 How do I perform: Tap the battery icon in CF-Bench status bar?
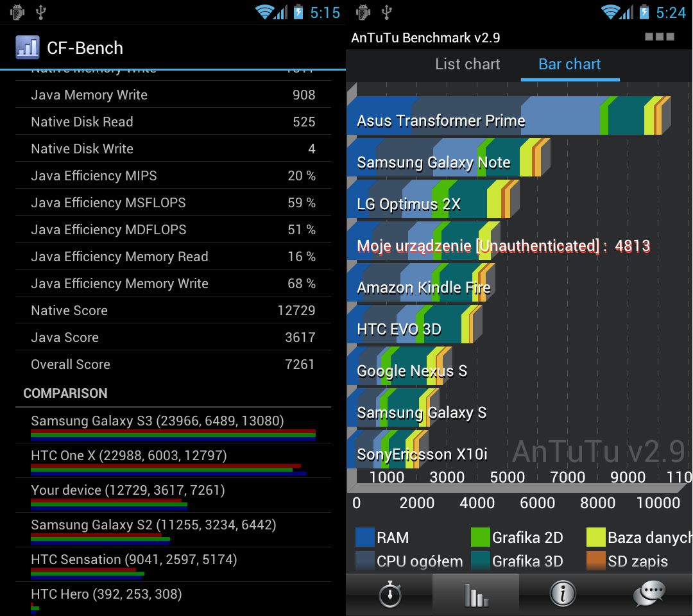point(298,12)
